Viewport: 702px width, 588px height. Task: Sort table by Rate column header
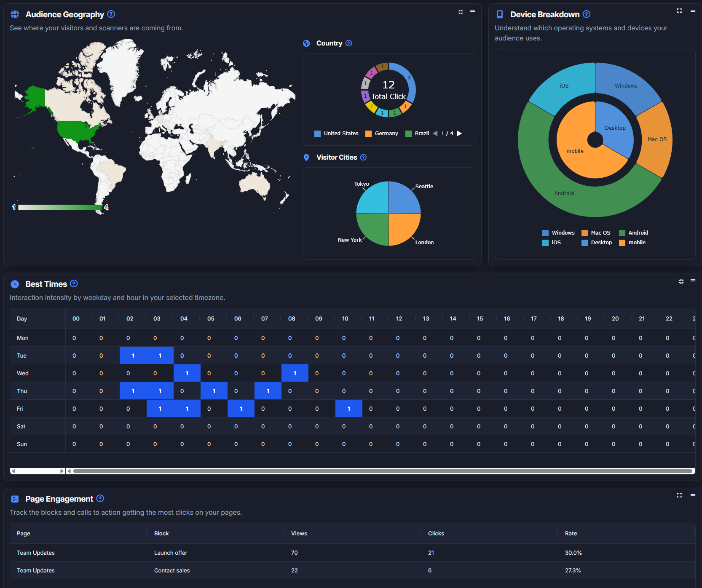click(x=571, y=533)
